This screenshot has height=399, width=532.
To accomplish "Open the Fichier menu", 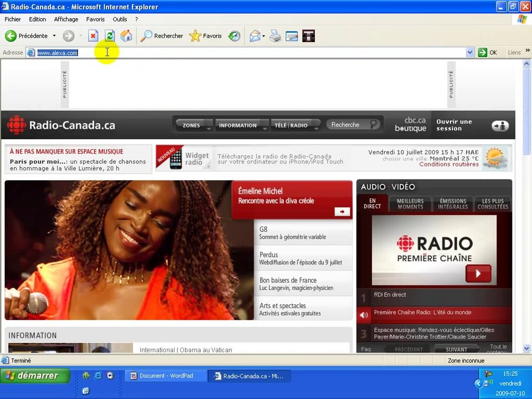I will (13, 19).
